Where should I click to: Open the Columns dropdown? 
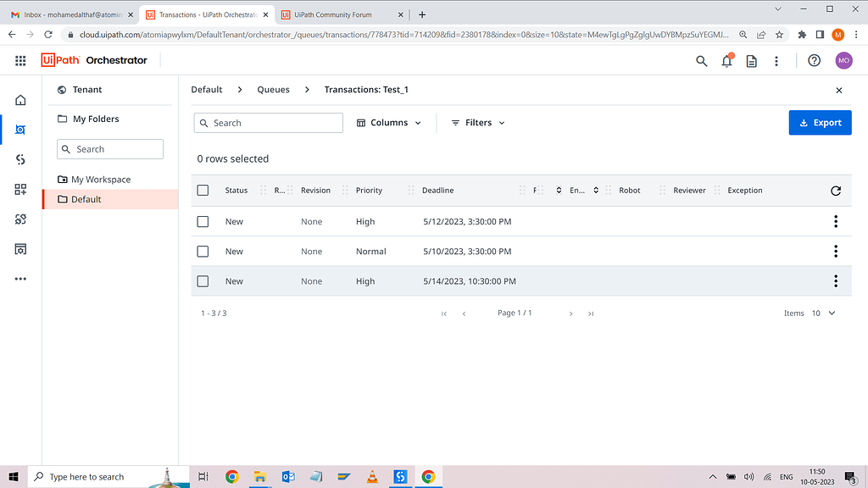pyautogui.click(x=389, y=122)
